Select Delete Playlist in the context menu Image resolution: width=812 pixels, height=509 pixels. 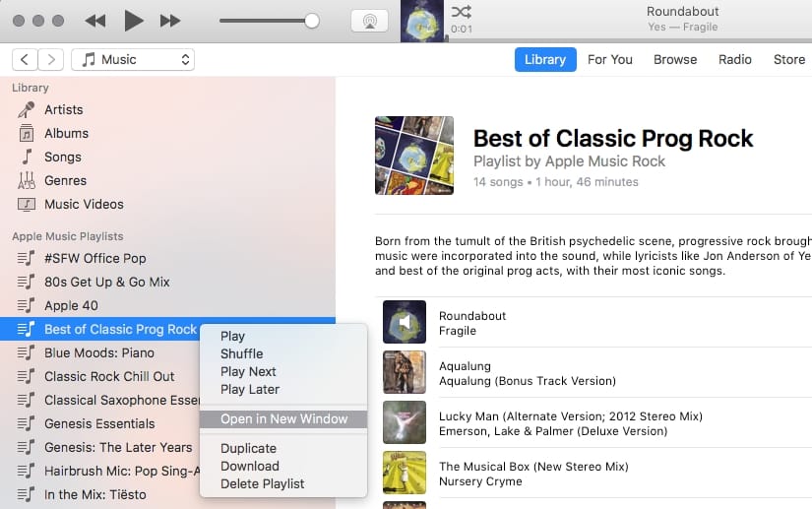tap(262, 483)
